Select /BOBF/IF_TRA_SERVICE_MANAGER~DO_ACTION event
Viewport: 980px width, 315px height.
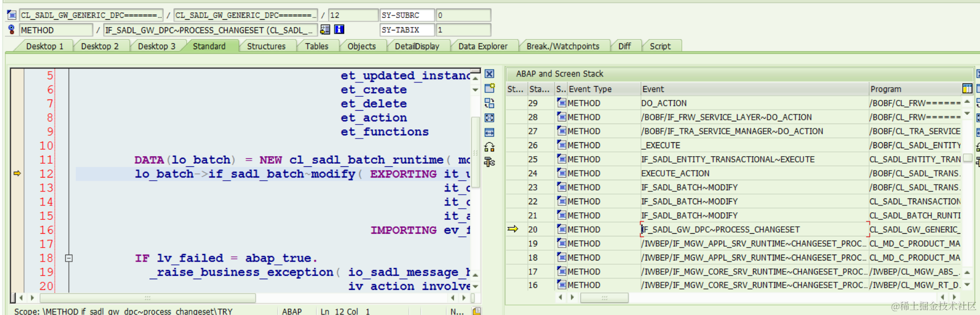tap(732, 131)
